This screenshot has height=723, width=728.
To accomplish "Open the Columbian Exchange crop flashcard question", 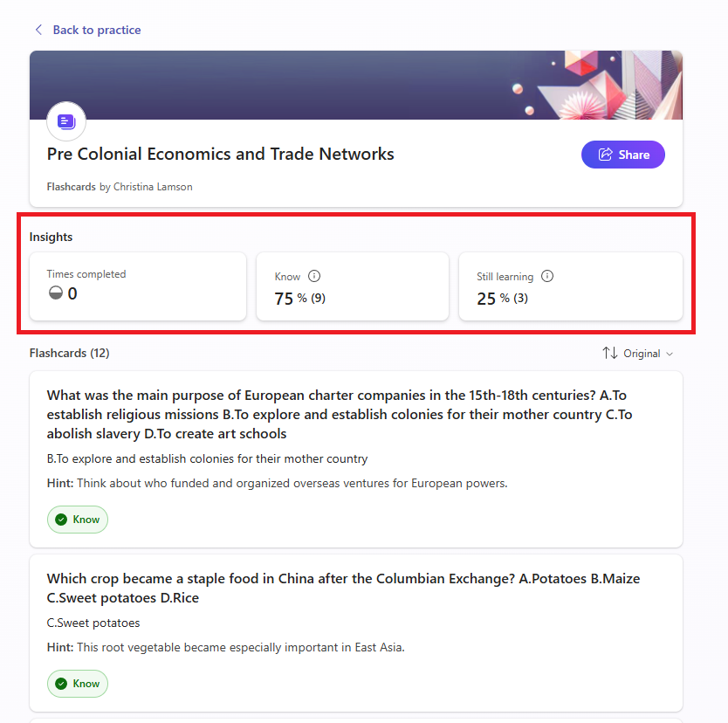I will [x=344, y=589].
